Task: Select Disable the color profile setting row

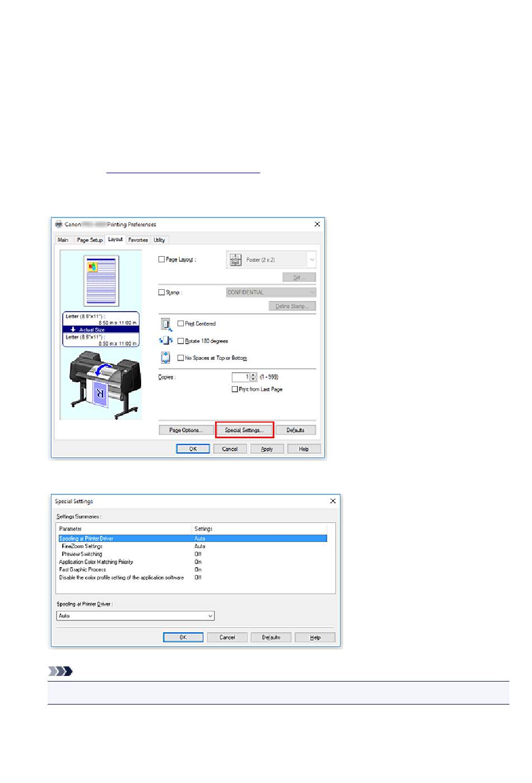Action: click(x=192, y=578)
